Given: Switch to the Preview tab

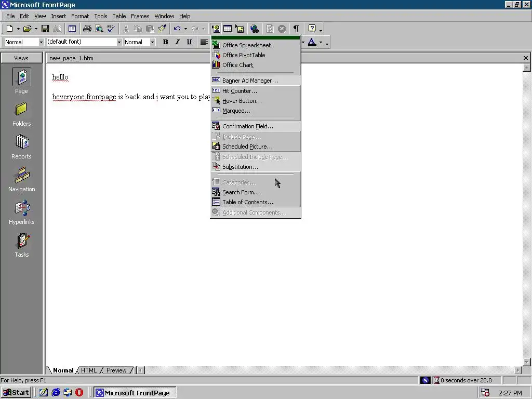Looking at the screenshot, I should tap(116, 370).
